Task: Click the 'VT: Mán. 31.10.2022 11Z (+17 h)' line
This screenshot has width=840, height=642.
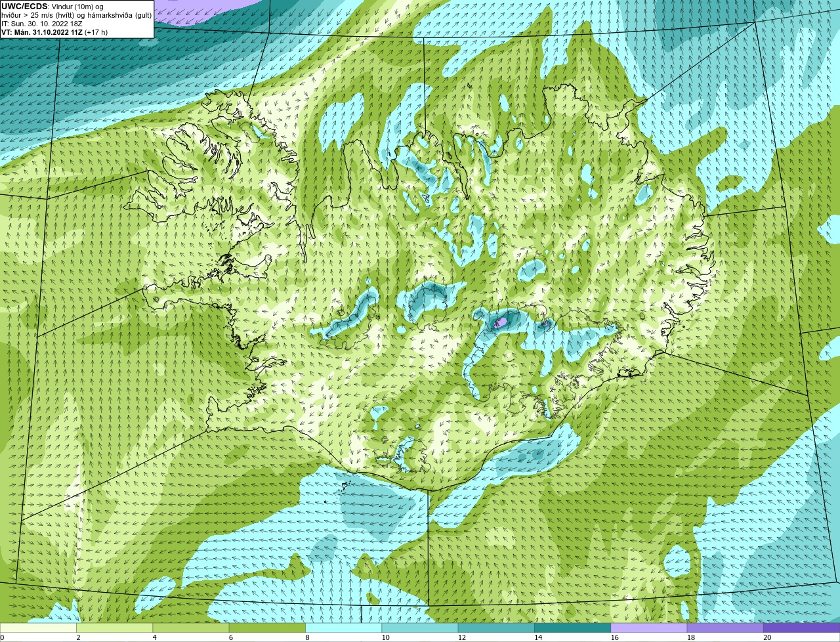Action: (x=54, y=32)
